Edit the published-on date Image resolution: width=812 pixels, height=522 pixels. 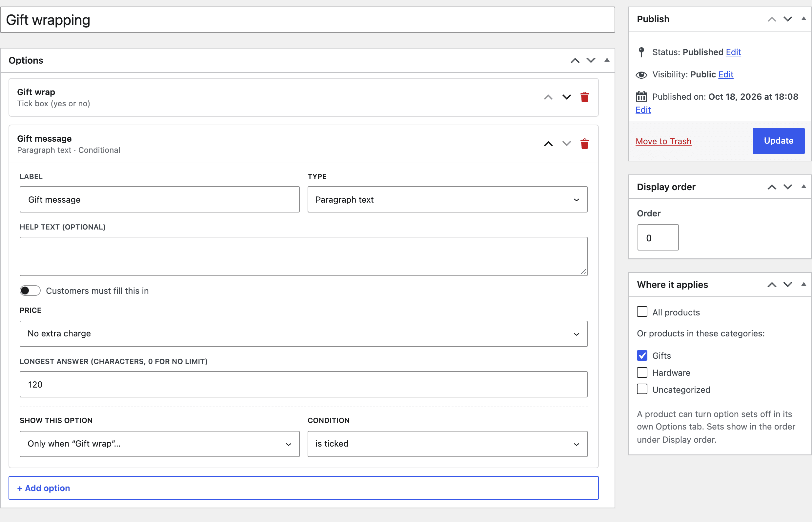[643, 110]
